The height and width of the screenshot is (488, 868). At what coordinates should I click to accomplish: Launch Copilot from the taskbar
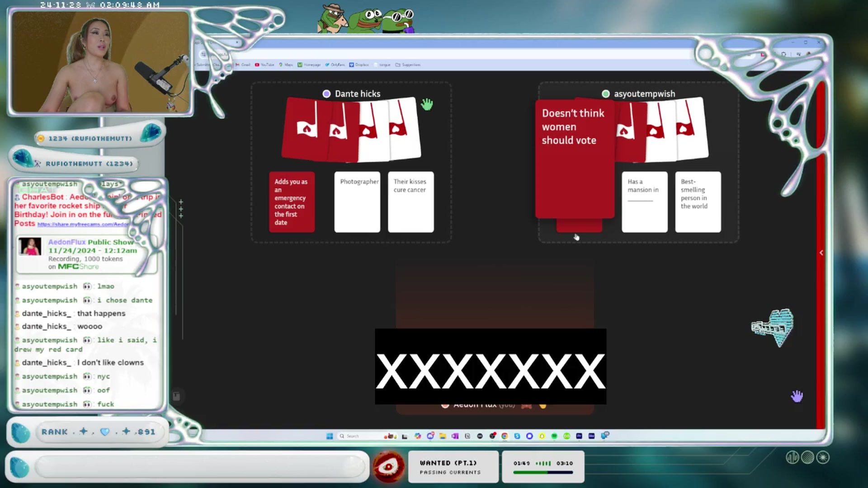tap(418, 436)
